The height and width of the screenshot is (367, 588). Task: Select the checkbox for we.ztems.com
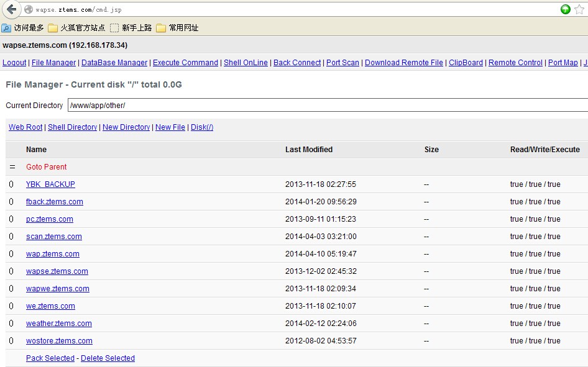click(11, 306)
